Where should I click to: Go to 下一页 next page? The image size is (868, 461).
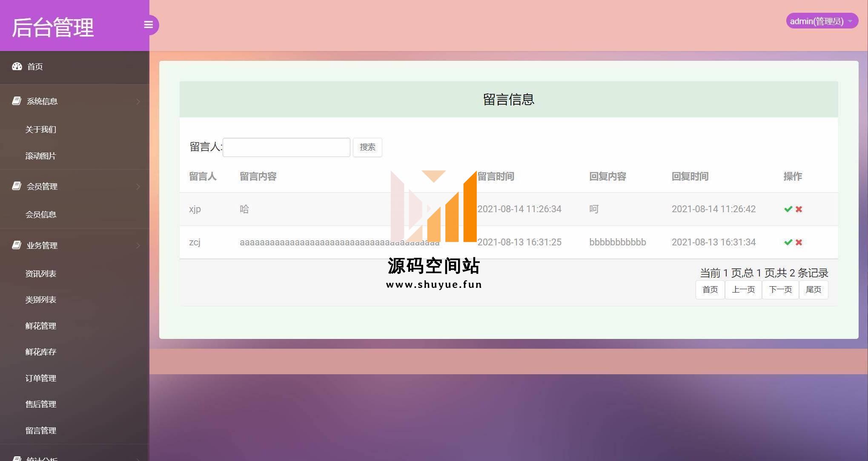[780, 290]
